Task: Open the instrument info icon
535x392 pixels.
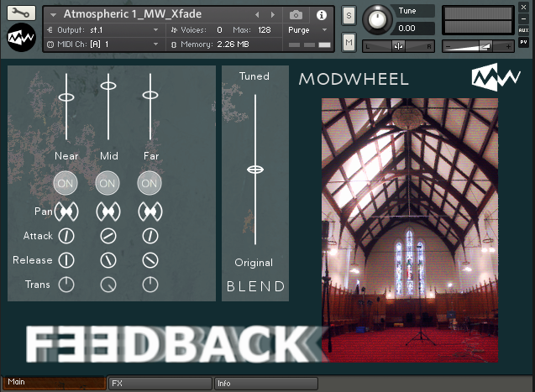Action: coord(321,15)
